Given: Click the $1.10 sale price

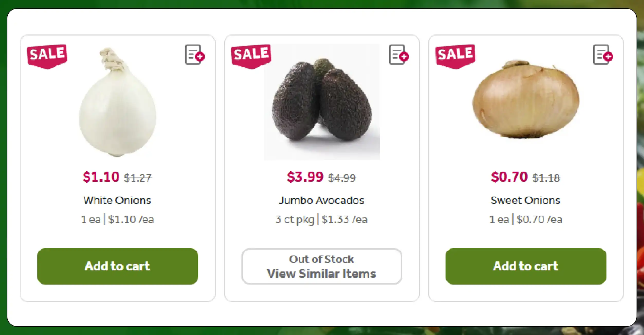Looking at the screenshot, I should click(101, 177).
